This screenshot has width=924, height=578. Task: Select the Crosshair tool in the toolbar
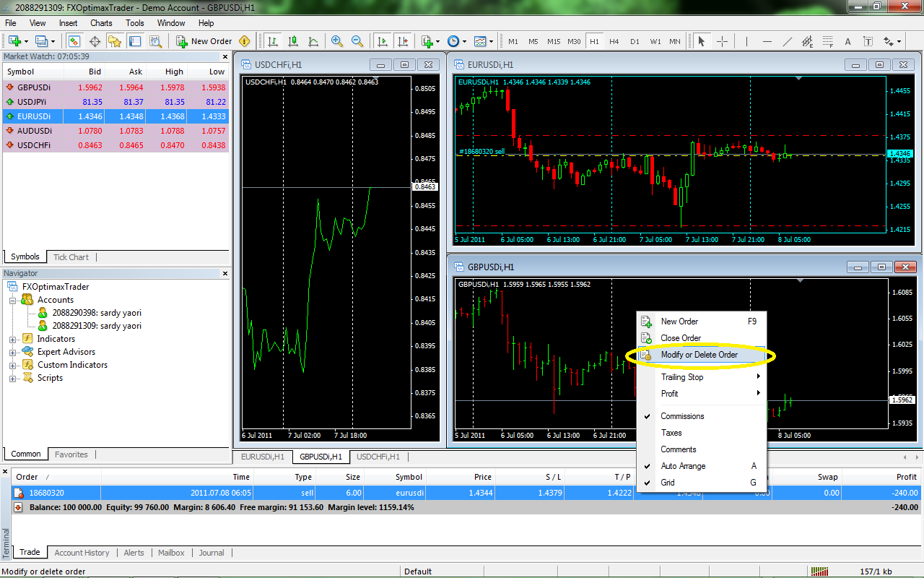coord(722,41)
